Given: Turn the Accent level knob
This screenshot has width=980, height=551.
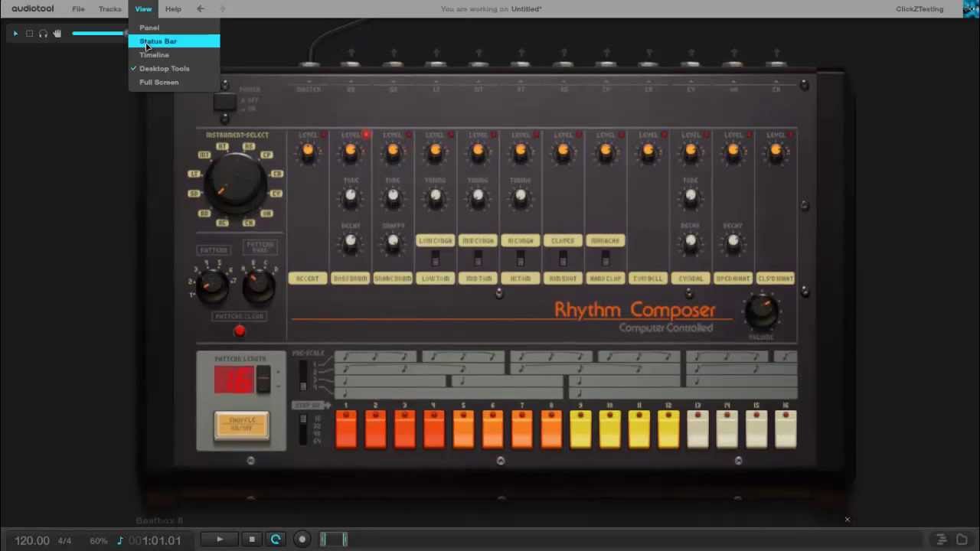Looking at the screenshot, I should pos(308,152).
